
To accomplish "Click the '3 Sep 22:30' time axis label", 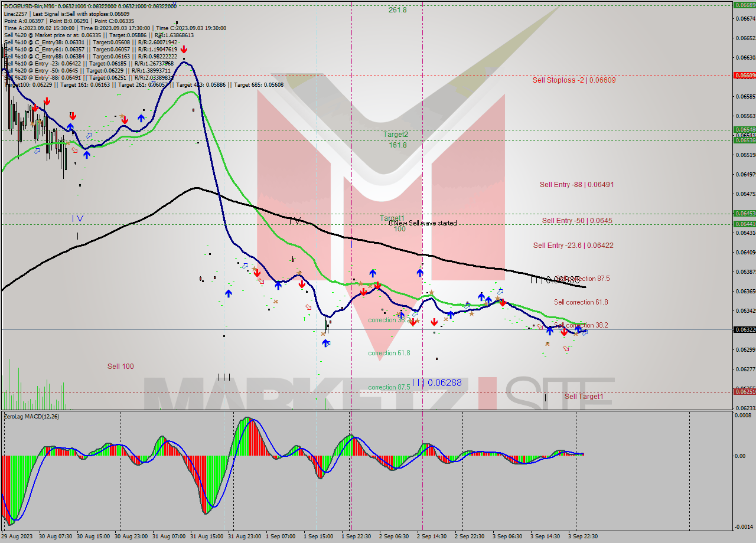I will [583, 537].
